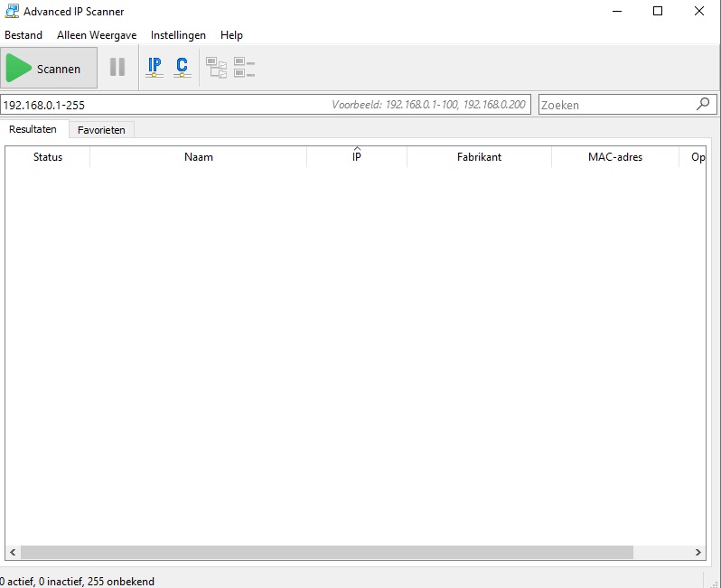Viewport: 721px width, 588px height.
Task: Open the Instellingen menu
Action: coord(178,35)
